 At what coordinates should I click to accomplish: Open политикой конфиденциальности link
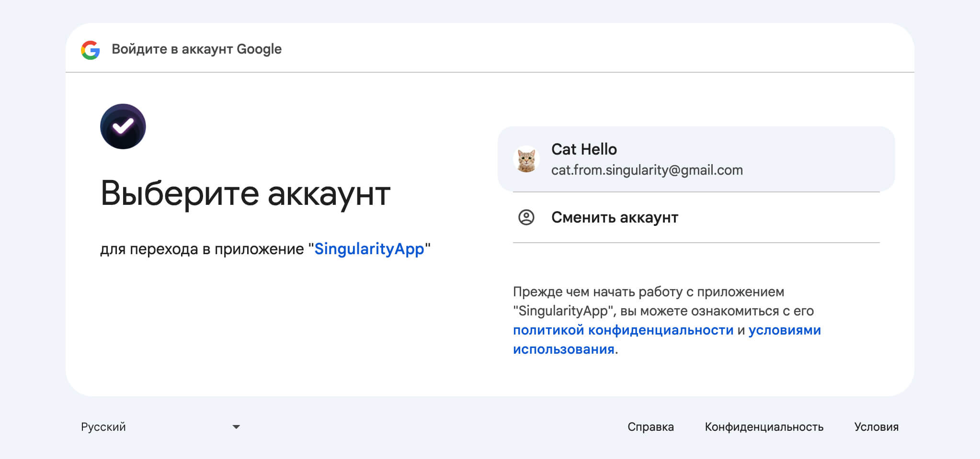click(623, 330)
